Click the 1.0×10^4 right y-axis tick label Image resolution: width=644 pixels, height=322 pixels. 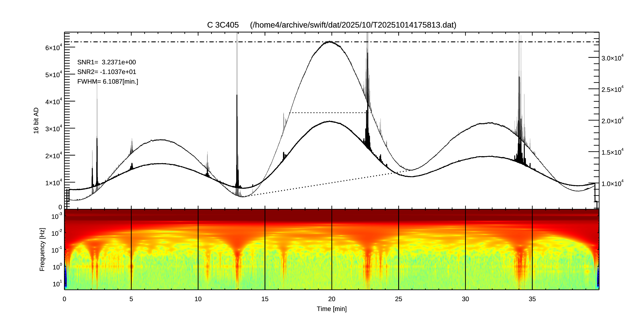point(612,183)
